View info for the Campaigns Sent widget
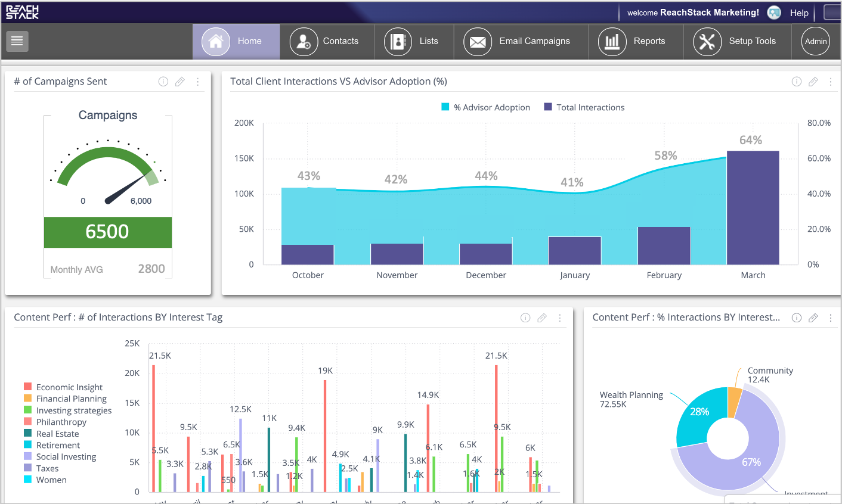Viewport: 842px width, 504px height. [163, 82]
